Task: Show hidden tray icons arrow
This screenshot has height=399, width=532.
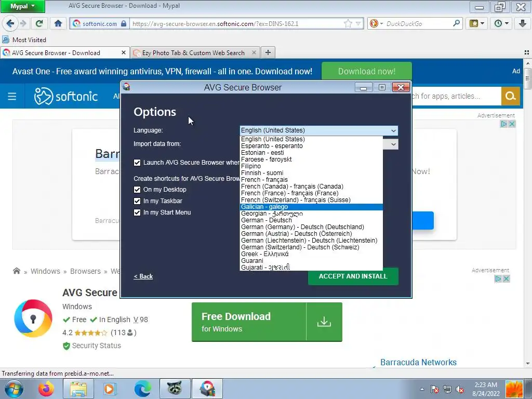Action: click(422, 390)
